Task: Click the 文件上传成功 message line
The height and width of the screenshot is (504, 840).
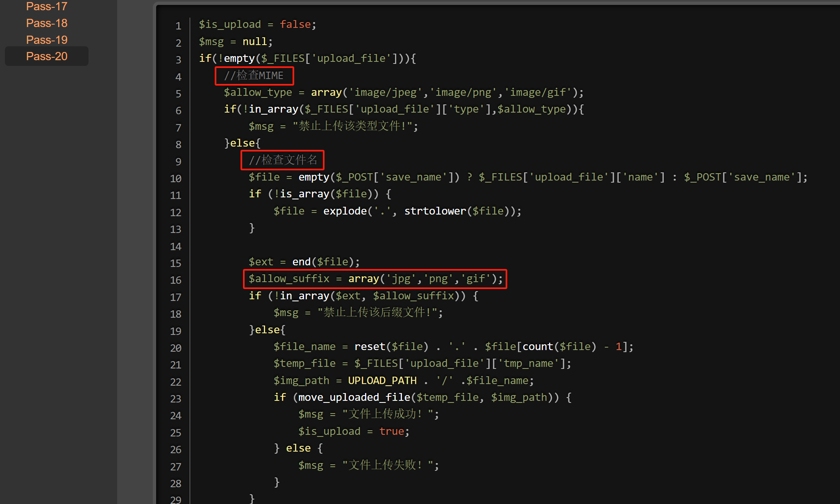Action: pyautogui.click(x=368, y=414)
